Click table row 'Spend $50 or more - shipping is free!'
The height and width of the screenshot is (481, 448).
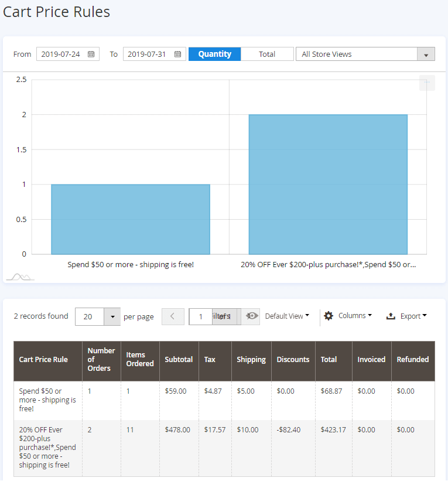224,400
